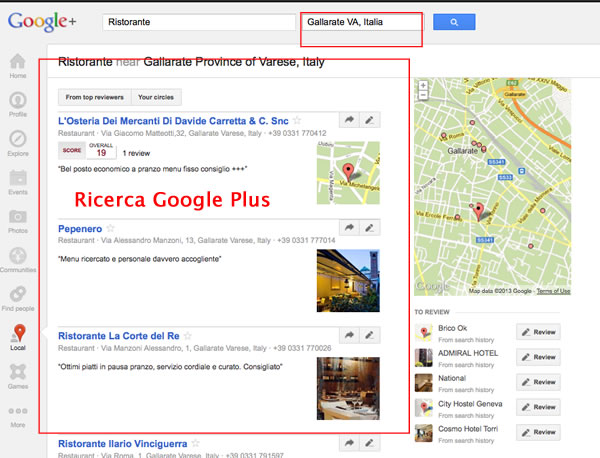Viewport: 600px width, 458px height.
Task: Click City Hostel Geneva name text
Action: 470,404
